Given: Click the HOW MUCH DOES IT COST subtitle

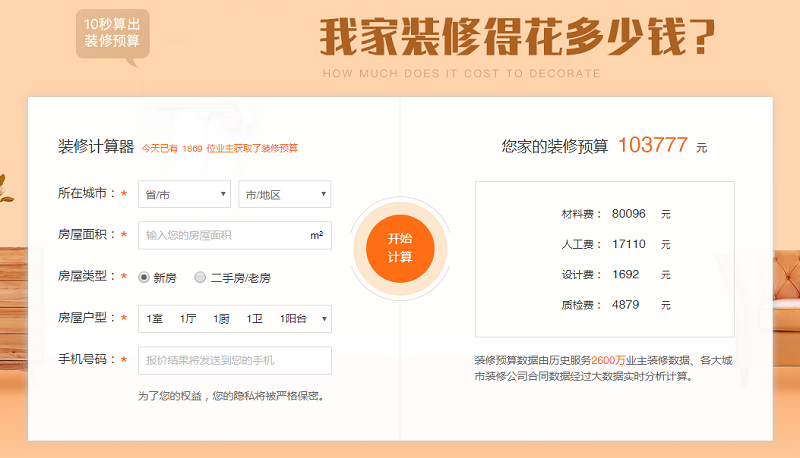Looking at the screenshot, I should [x=461, y=73].
